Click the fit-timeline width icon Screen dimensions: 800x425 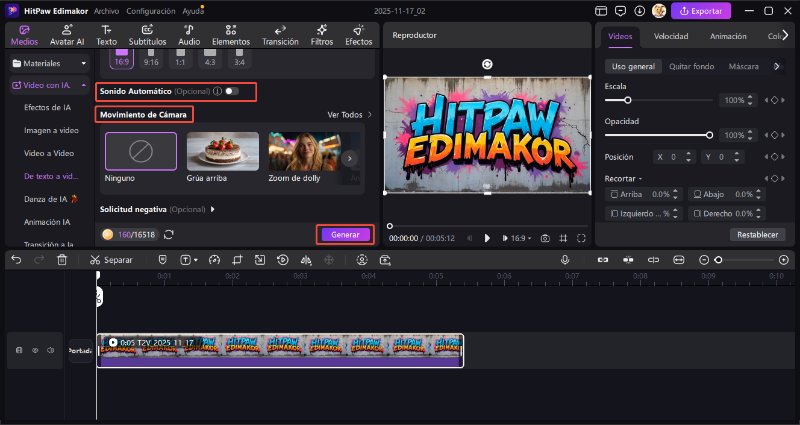(678, 260)
